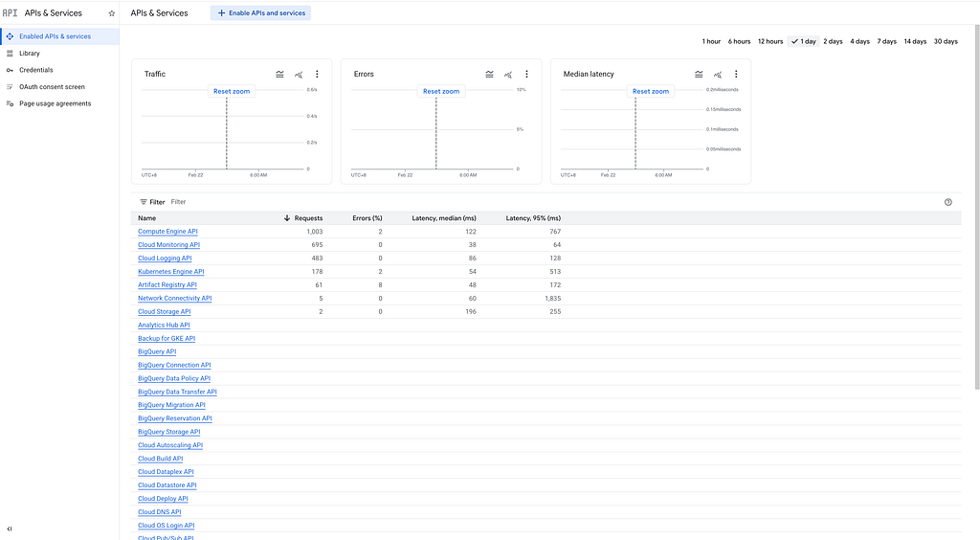Sort by Latency, 95% (ms) column

pyautogui.click(x=533, y=218)
